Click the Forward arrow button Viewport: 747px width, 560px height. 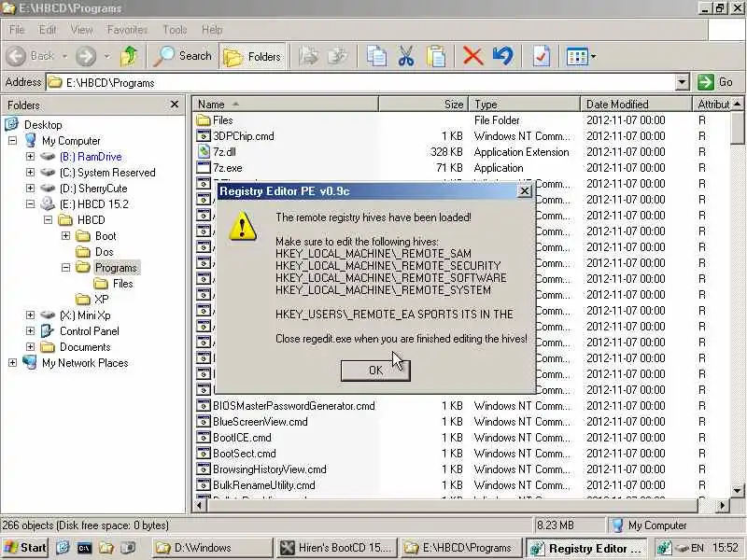click(x=86, y=56)
